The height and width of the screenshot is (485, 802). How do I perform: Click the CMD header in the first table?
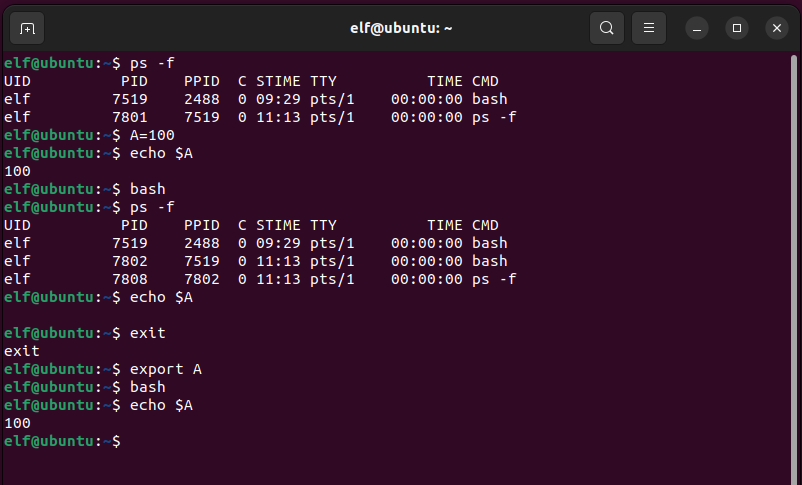click(485, 81)
